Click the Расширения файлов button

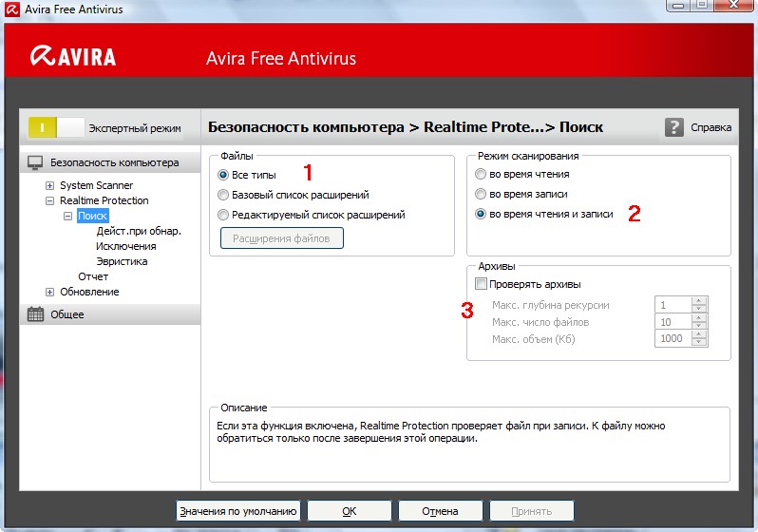282,238
